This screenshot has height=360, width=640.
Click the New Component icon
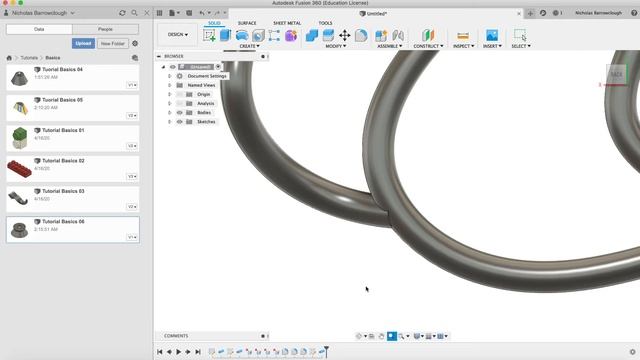click(381, 36)
